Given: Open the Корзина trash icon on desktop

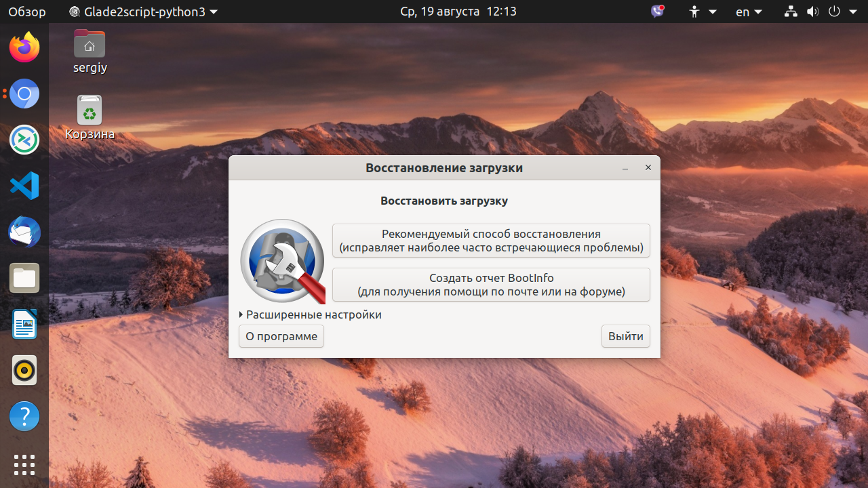Looking at the screenshot, I should [x=90, y=117].
